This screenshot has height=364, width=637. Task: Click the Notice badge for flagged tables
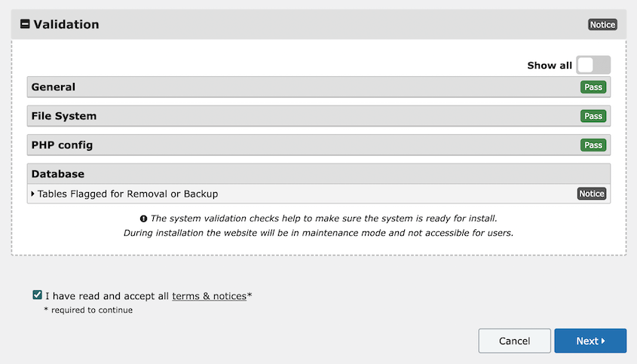[x=592, y=194]
